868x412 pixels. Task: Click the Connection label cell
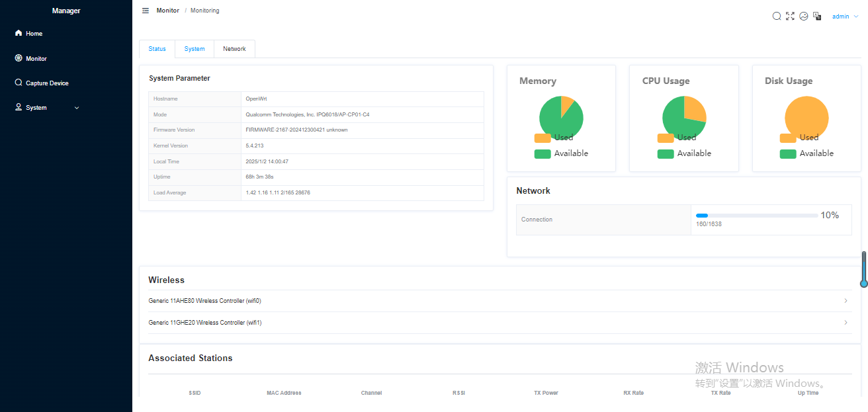point(603,220)
